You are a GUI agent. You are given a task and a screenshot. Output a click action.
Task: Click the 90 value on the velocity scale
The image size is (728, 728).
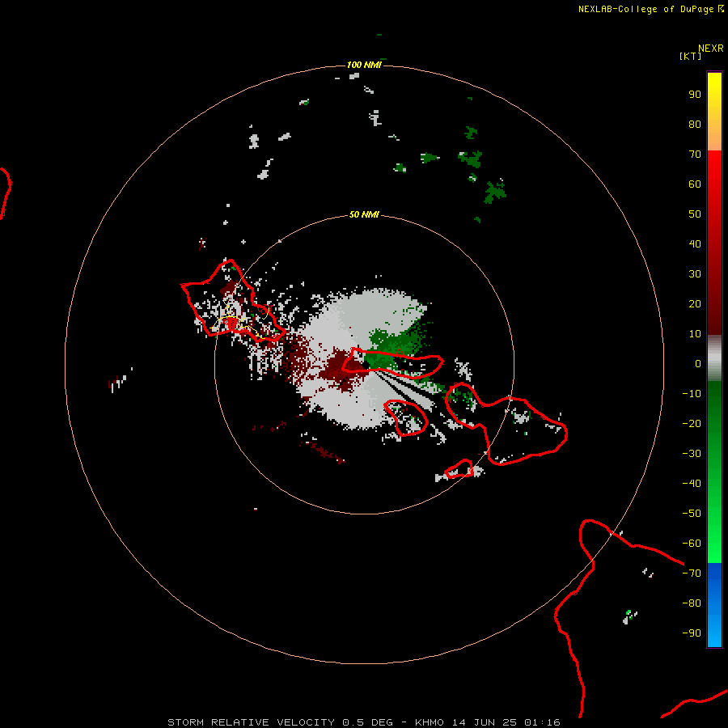[x=695, y=95]
